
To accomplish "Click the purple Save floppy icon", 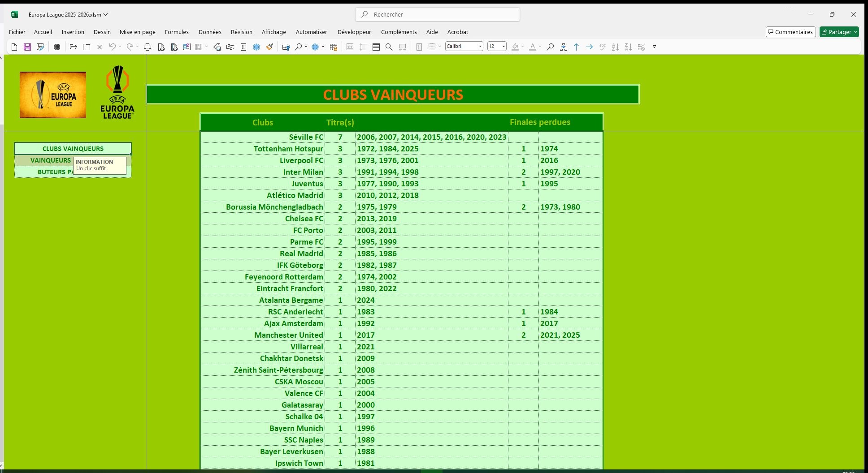I will [27, 47].
